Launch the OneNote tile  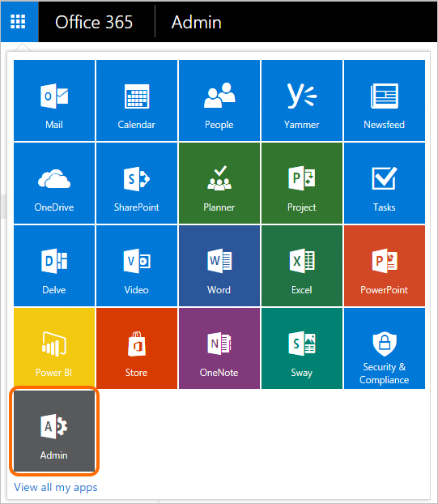(x=219, y=348)
